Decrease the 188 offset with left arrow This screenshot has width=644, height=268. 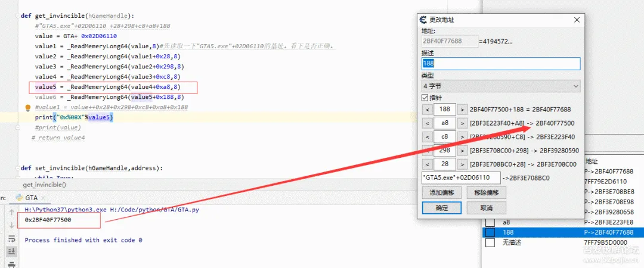(427, 110)
